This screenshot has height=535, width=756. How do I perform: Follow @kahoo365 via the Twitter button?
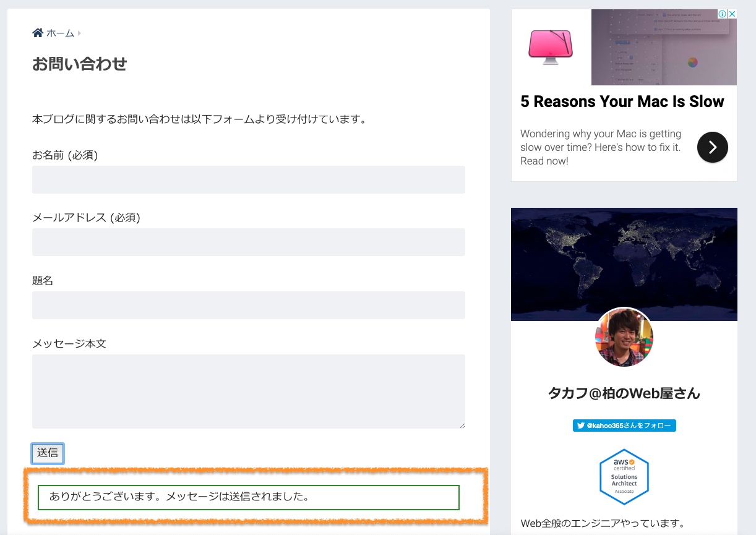click(624, 426)
